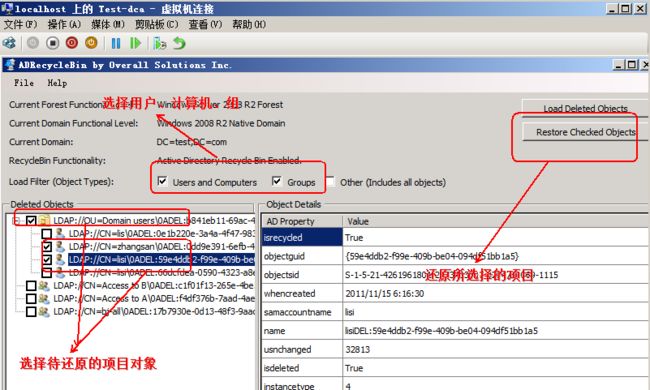The image size is (650, 390).
Task: Click the user icon of the highlighted CN=lisi entry
Action: tap(60, 259)
